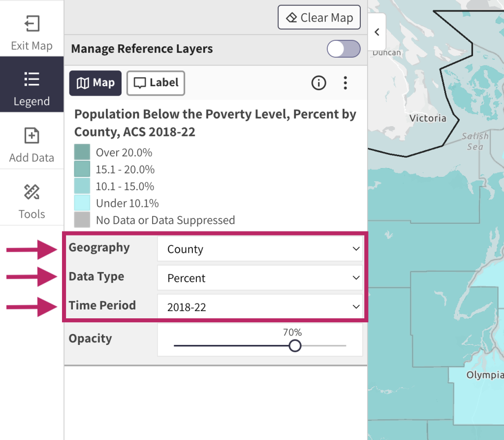
Task: Click the map icon on the Map tab
Action: pos(84,83)
